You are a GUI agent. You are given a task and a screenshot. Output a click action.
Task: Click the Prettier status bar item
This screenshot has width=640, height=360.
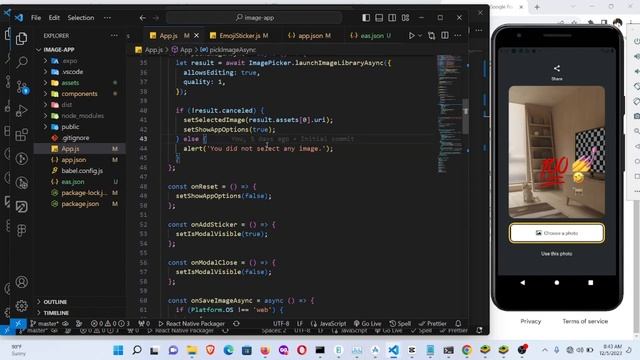click(x=433, y=323)
